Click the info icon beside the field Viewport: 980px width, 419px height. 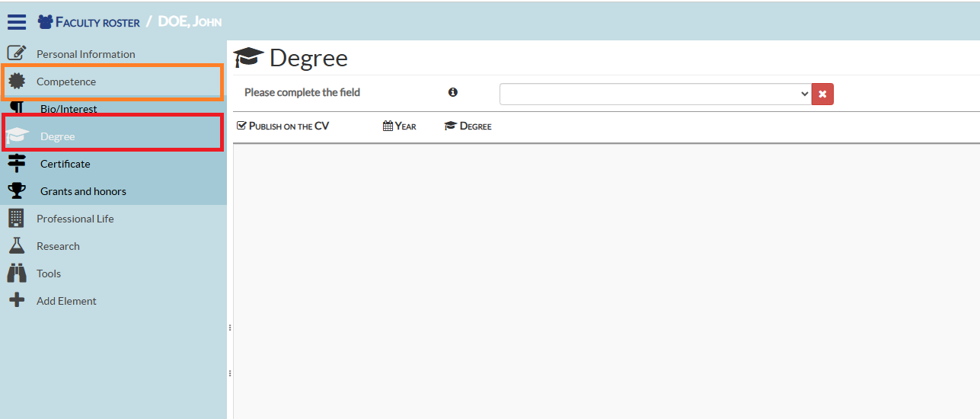(x=453, y=92)
